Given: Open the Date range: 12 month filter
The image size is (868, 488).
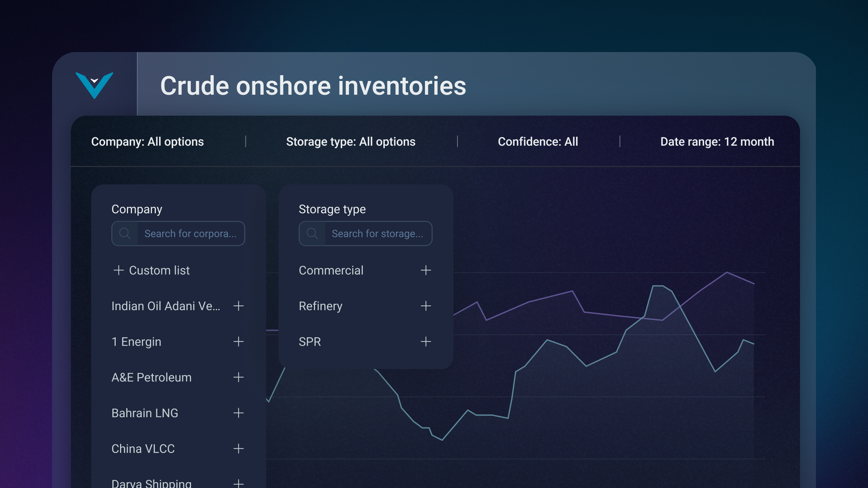Looking at the screenshot, I should (x=717, y=142).
